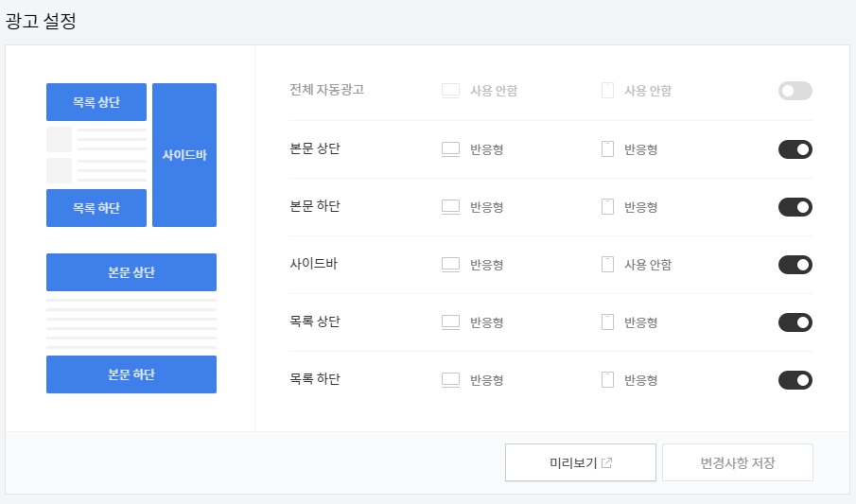Select the blue 사이드바 placement block
The width and height of the screenshot is (856, 504).
pos(184,155)
